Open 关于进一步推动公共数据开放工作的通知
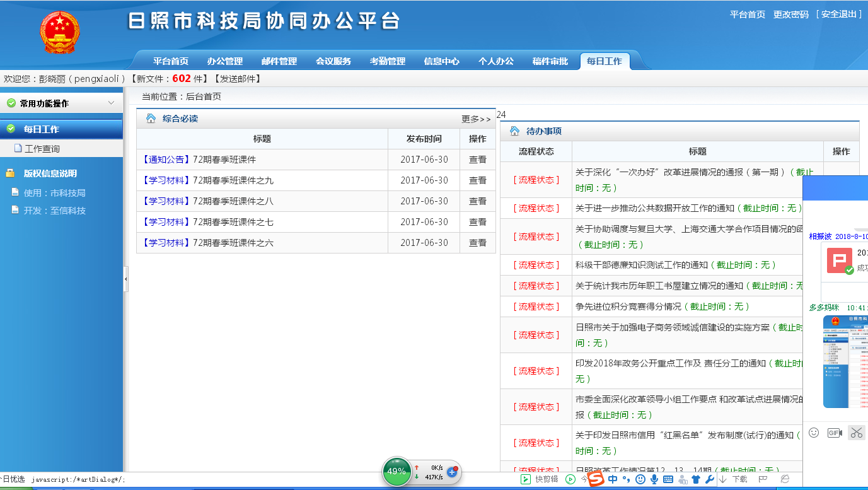The height and width of the screenshot is (490, 868). [x=655, y=208]
